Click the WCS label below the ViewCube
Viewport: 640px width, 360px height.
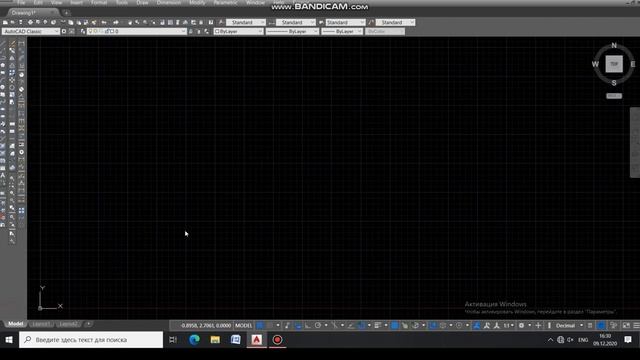point(614,96)
